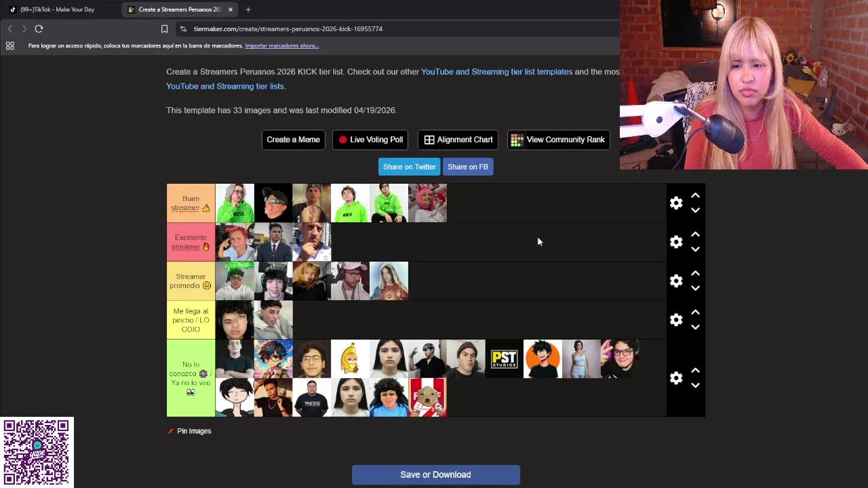Reload the page with refresh icon

(x=39, y=28)
